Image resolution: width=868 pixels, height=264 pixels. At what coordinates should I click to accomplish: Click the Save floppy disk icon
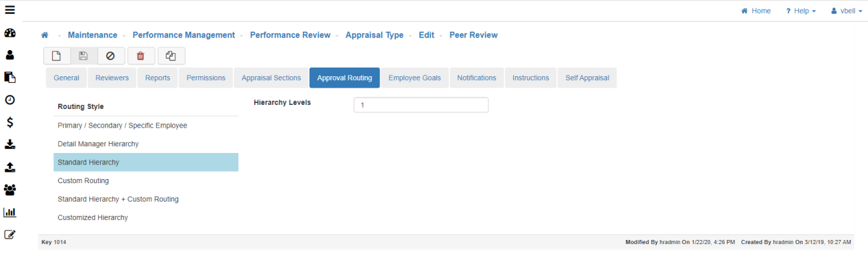[83, 56]
